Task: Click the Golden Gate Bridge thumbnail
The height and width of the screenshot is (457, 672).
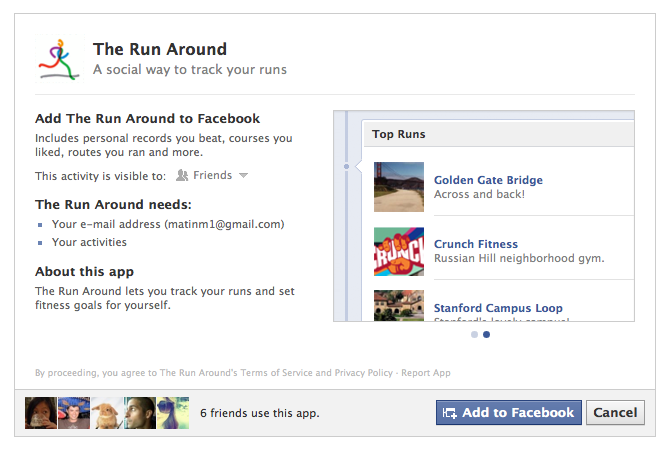Action: tap(399, 187)
